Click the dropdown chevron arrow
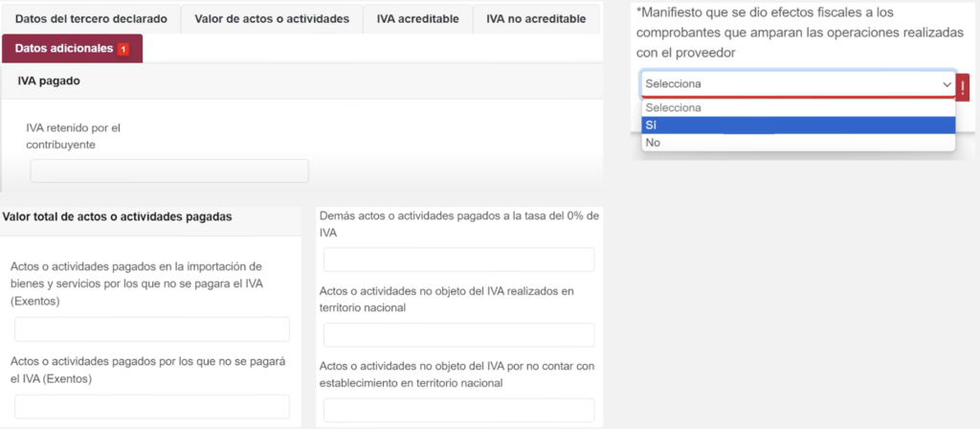The image size is (980, 429). (x=946, y=84)
